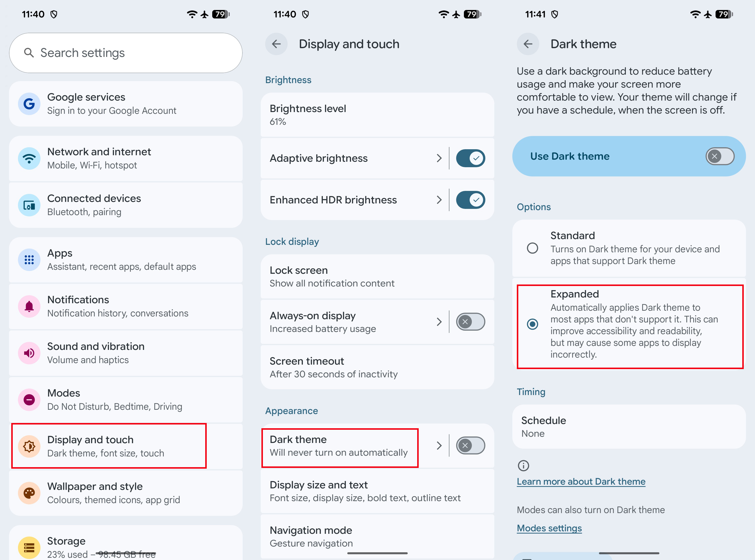Select the Standard dark theme option
The width and height of the screenshot is (755, 560).
(x=532, y=248)
